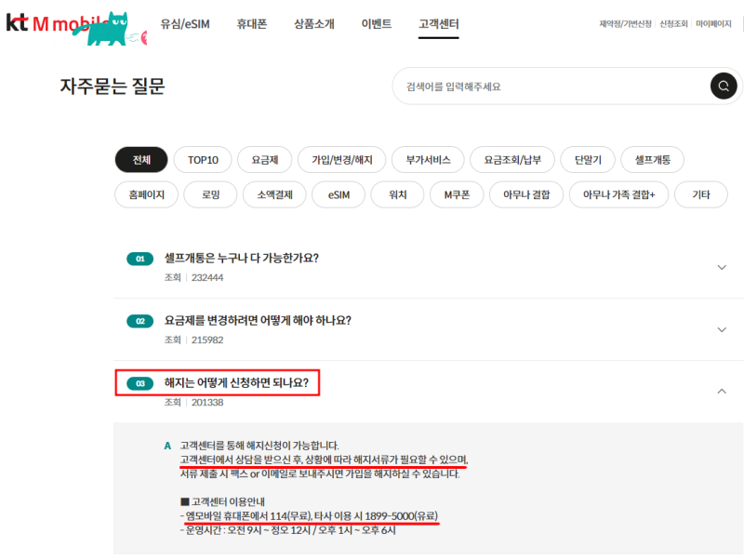
Task: Click question 해지는 어떻게 신청하면 되나요?
Action: point(236,382)
